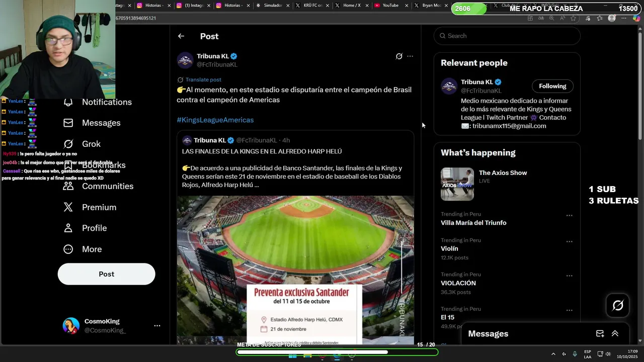Open browser settings three-dot menu
This screenshot has height=362, width=644.
point(624,18)
